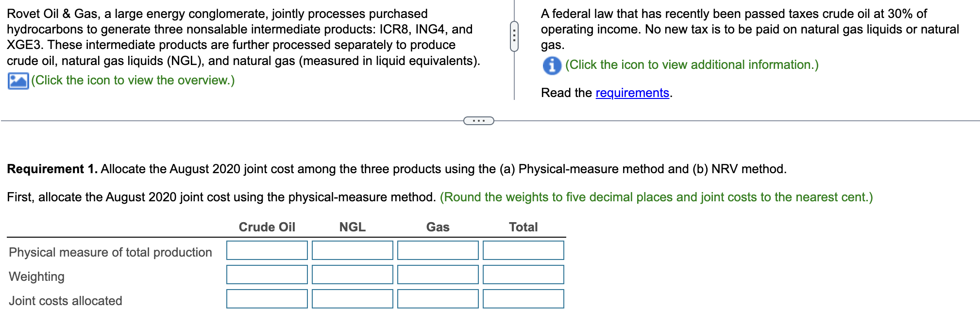Open the requirements link
The height and width of the screenshot is (324, 980).
coord(631,92)
